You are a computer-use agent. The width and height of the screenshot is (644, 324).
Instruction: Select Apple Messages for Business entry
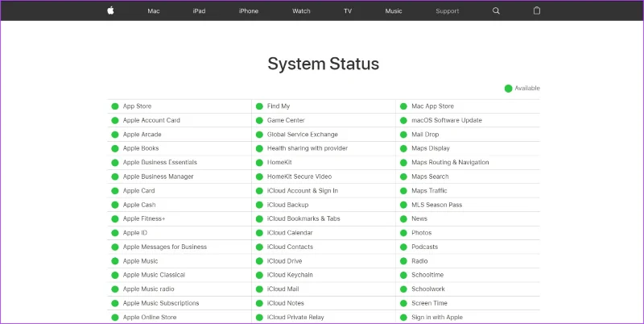165,247
